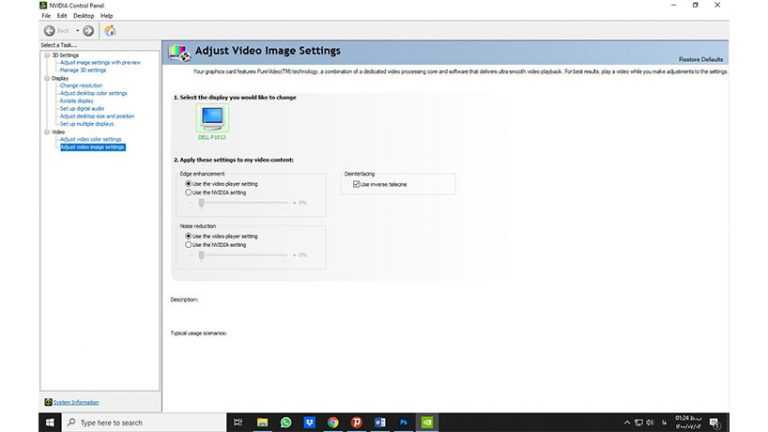Screen dimensions: 768x432
Task: Open the File menu
Action: pyautogui.click(x=46, y=16)
